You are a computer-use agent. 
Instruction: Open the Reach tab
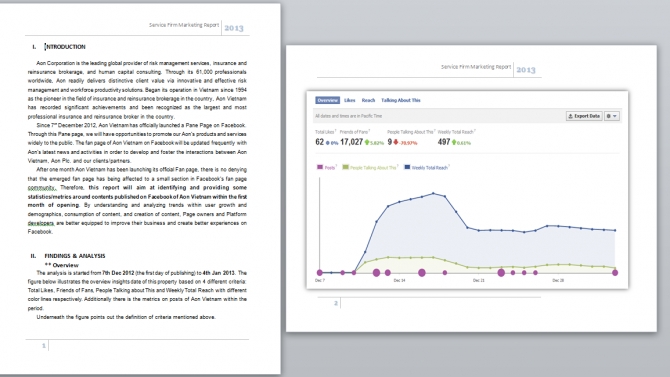point(368,100)
